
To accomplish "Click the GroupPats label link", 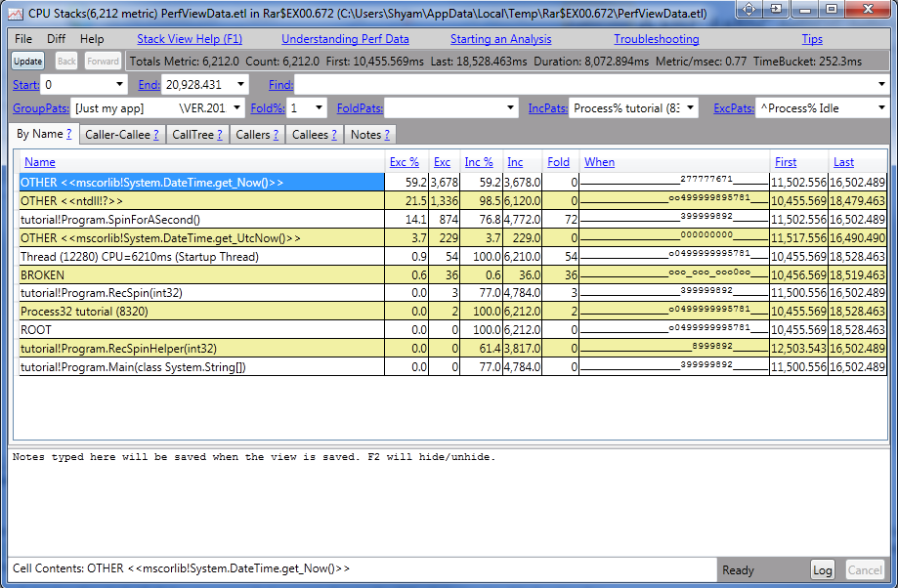I will (x=41, y=107).
